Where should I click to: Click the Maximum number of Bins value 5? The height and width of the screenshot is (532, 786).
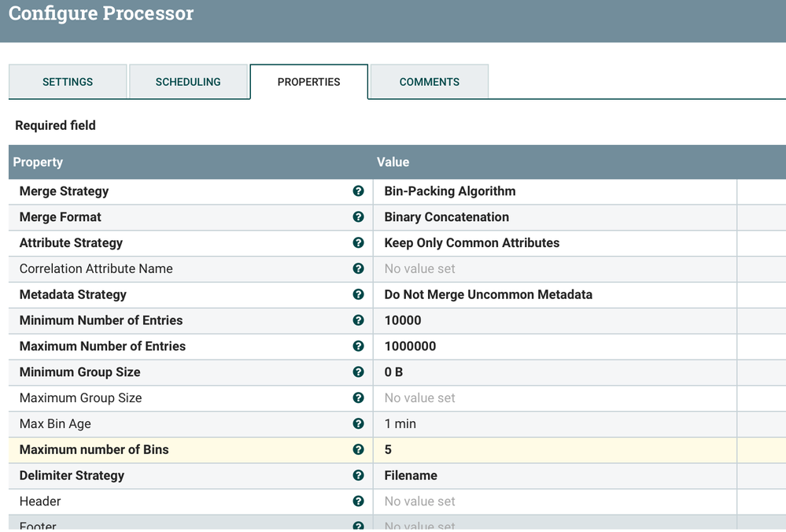tap(389, 449)
